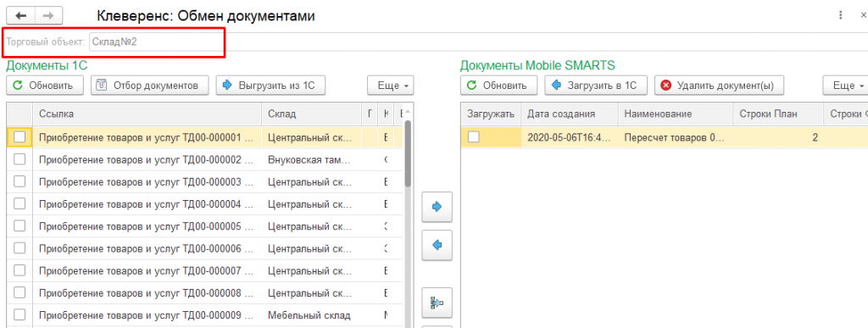Click 'Пересчет товаров 0...' name cell

tap(676, 137)
